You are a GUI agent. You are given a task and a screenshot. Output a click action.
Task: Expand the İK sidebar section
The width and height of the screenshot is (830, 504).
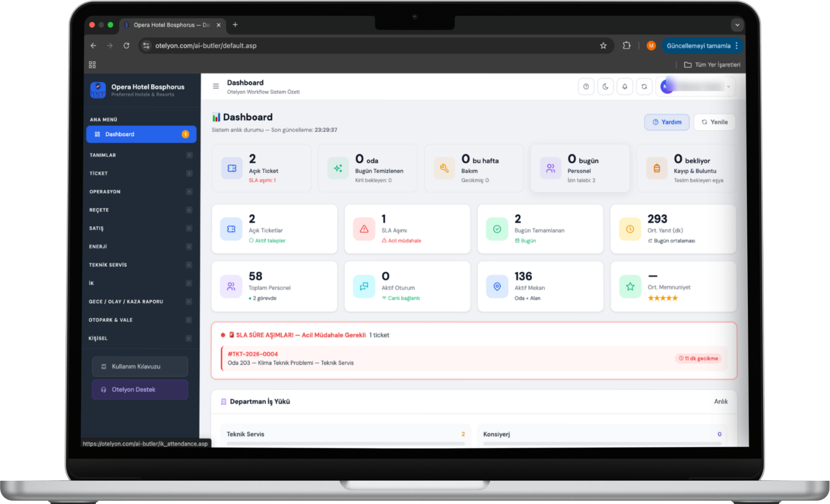tap(141, 283)
